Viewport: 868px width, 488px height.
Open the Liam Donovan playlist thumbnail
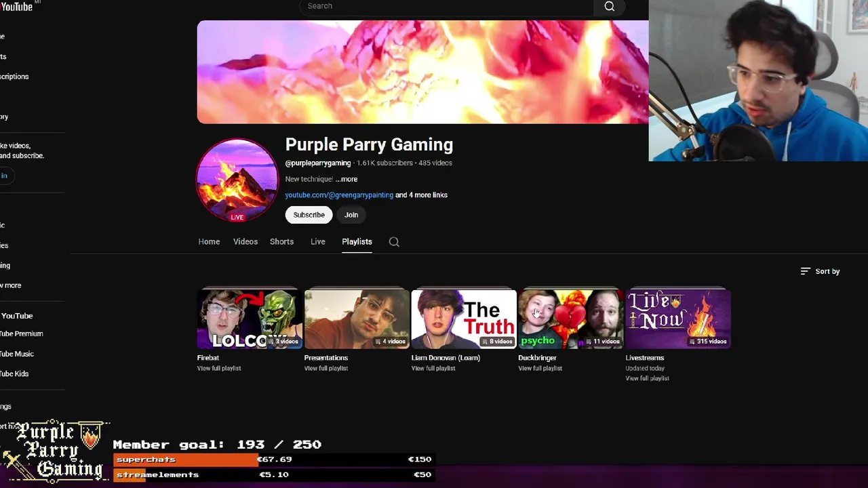[x=463, y=319]
